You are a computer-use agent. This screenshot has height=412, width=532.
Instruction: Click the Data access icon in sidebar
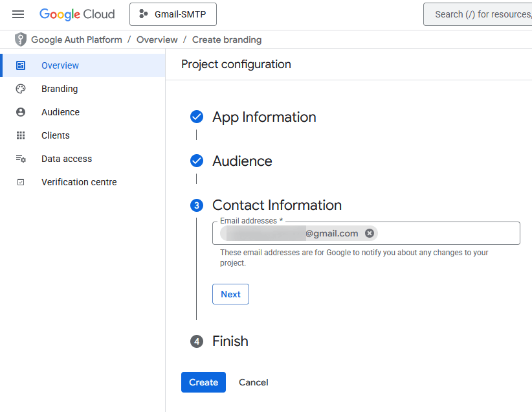[x=20, y=159]
